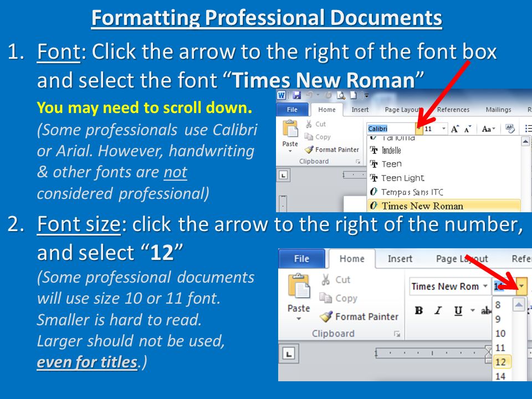Expand Paste options arrow in upper Word screenshot
The height and width of the screenshot is (399, 532).
click(x=290, y=151)
